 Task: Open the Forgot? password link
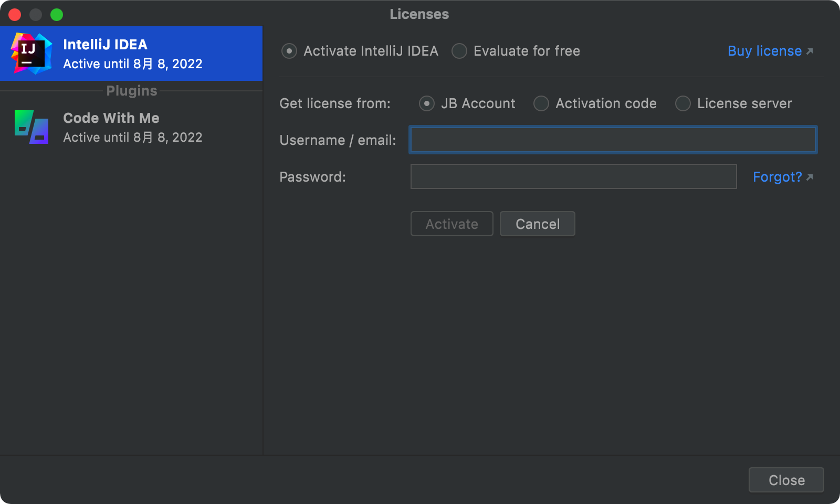(783, 177)
